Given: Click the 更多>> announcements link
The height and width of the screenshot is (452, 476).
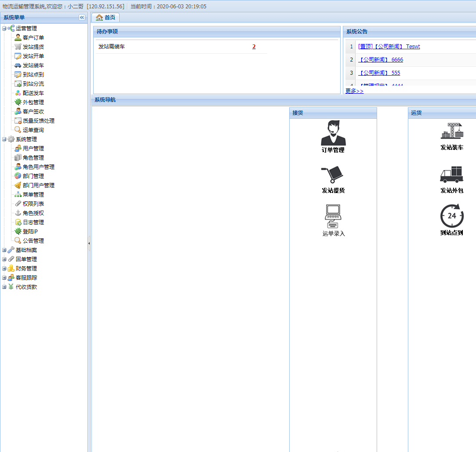Looking at the screenshot, I should click(x=354, y=91).
